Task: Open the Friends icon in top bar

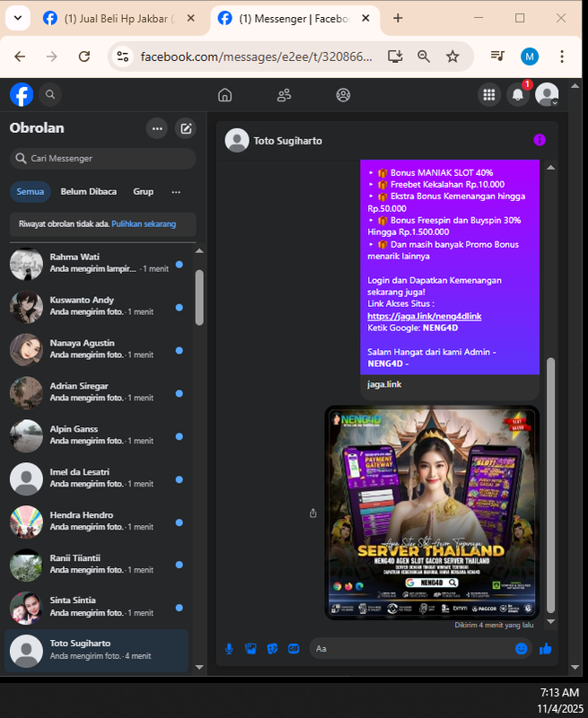Action: click(x=284, y=95)
